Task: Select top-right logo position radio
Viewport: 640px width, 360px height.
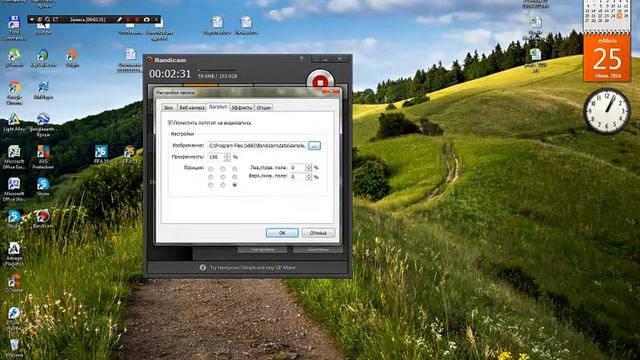Action: 235,169
